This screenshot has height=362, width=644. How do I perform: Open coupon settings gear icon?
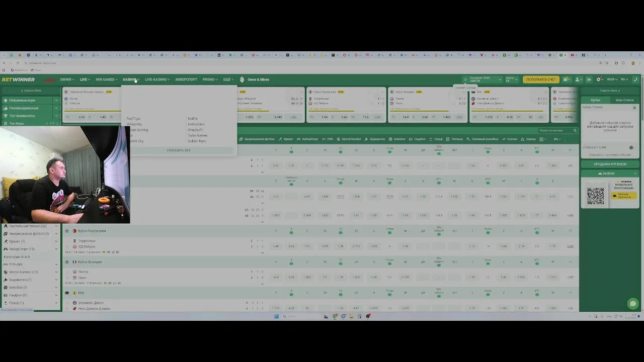(x=634, y=108)
